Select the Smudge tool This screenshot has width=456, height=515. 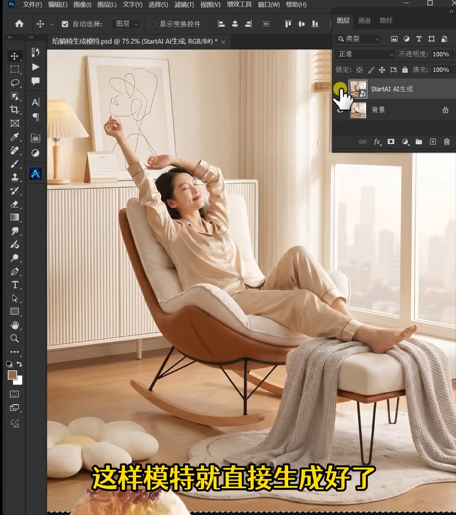pyautogui.click(x=14, y=231)
